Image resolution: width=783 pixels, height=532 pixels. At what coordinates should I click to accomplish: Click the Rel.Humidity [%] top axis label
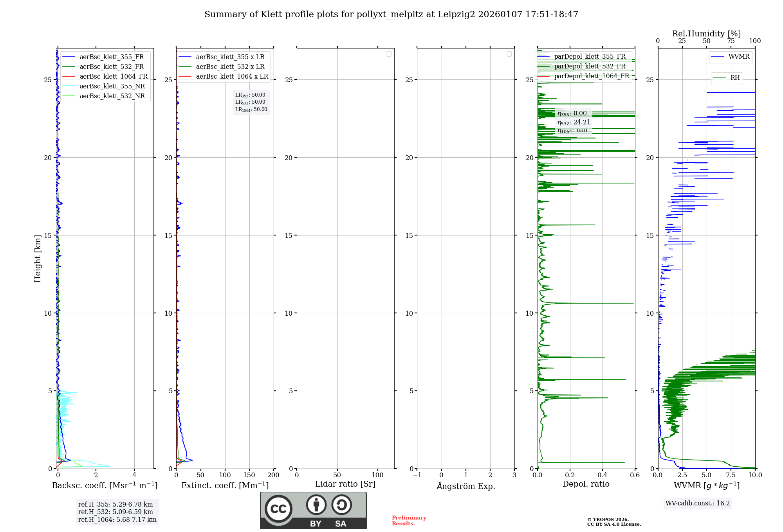point(706,34)
